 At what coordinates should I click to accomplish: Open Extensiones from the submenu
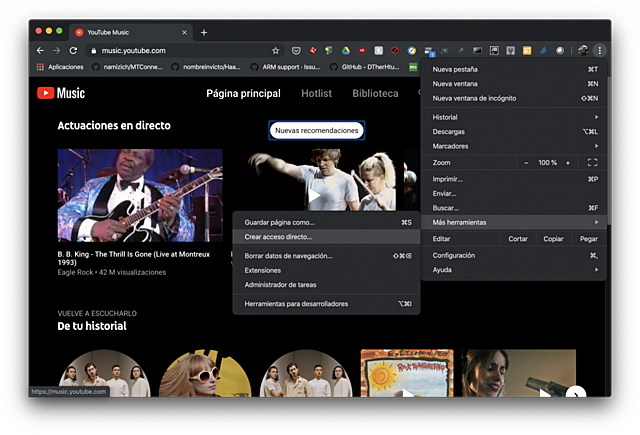pos(327,270)
